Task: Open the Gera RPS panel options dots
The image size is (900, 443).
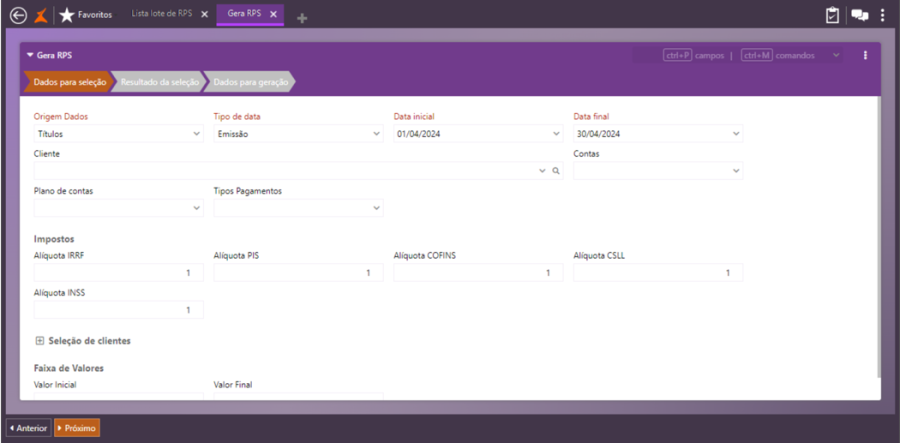Action: pyautogui.click(x=865, y=56)
